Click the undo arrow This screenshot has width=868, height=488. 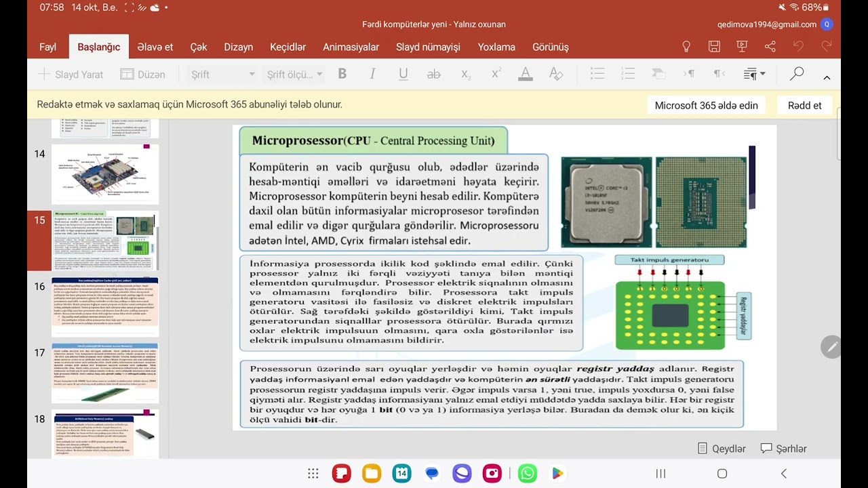pyautogui.click(x=798, y=47)
